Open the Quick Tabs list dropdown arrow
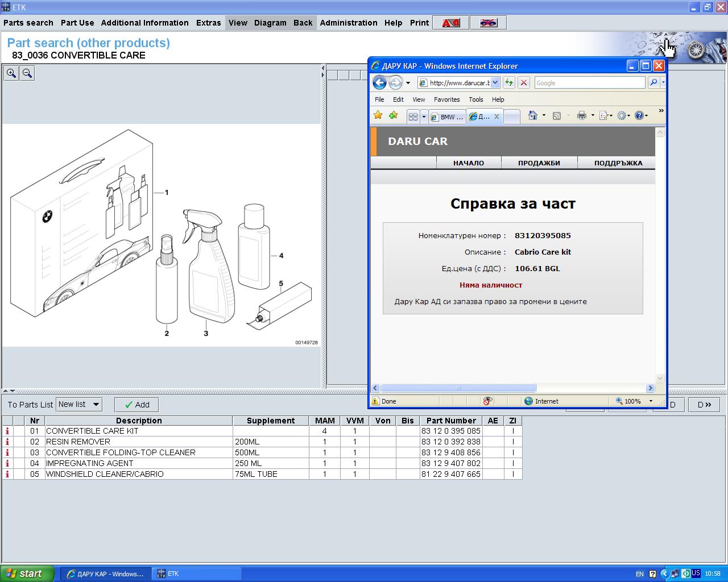 coord(424,116)
